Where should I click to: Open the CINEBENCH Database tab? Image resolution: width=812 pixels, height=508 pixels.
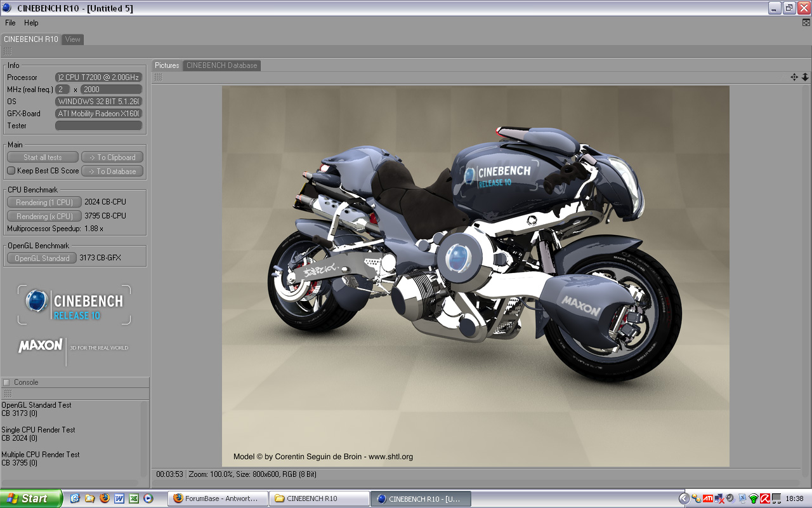click(x=222, y=65)
